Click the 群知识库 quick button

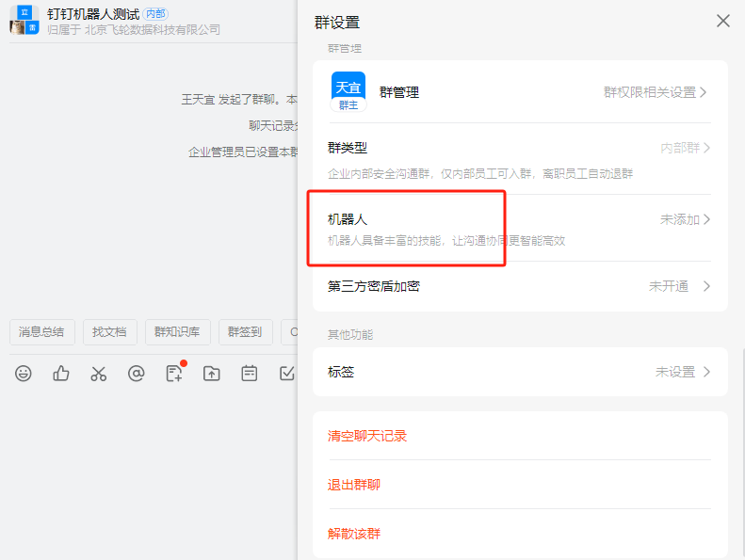click(x=177, y=332)
